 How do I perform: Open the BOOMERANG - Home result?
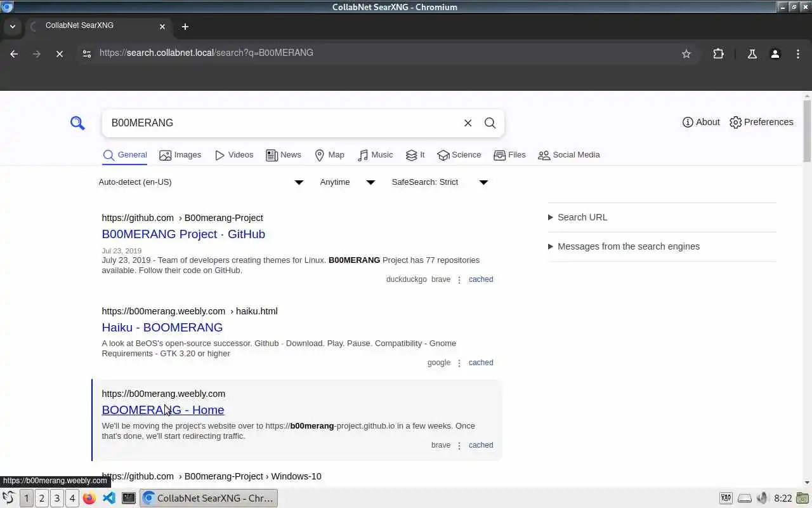click(x=163, y=410)
